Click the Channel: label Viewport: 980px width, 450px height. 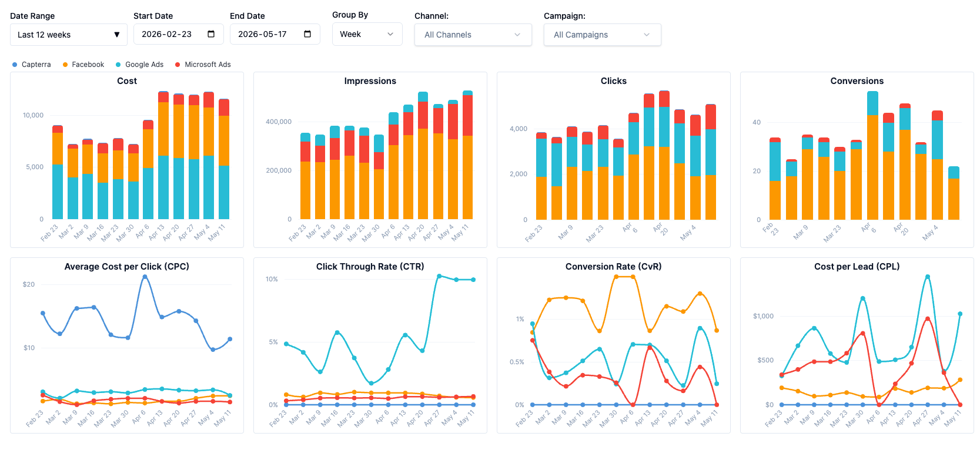click(x=432, y=16)
